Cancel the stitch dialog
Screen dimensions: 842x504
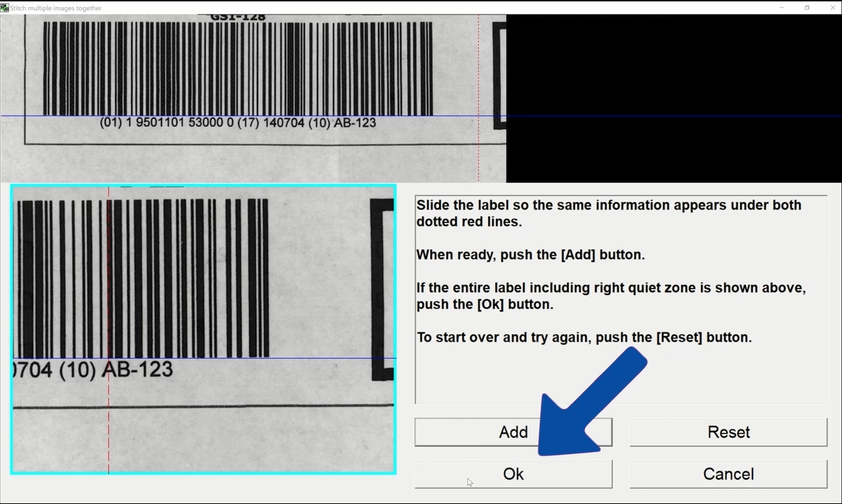tap(728, 474)
